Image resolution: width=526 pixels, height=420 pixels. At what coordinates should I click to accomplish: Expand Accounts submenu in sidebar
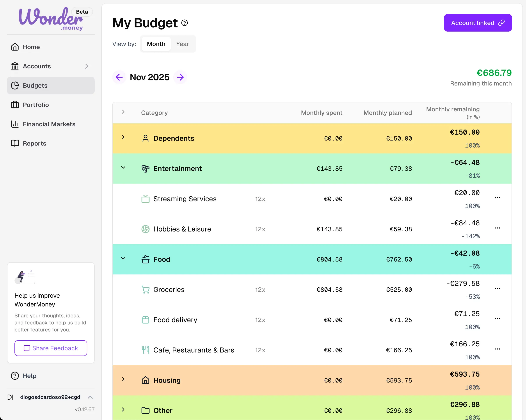pos(87,66)
